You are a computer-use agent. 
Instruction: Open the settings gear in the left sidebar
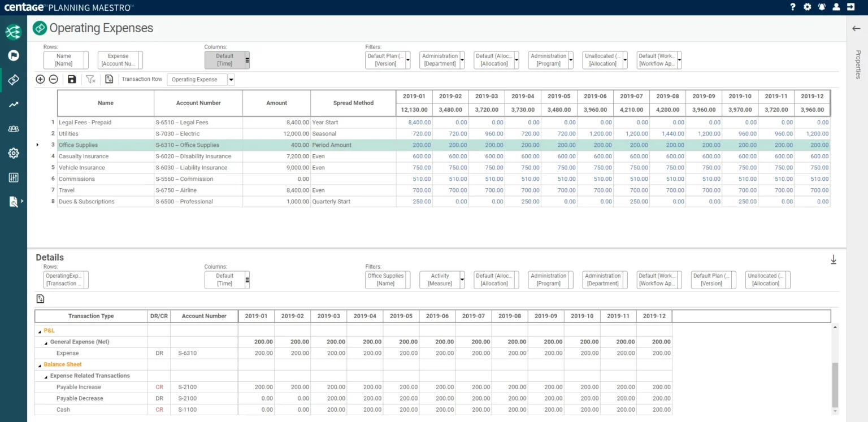[13, 153]
